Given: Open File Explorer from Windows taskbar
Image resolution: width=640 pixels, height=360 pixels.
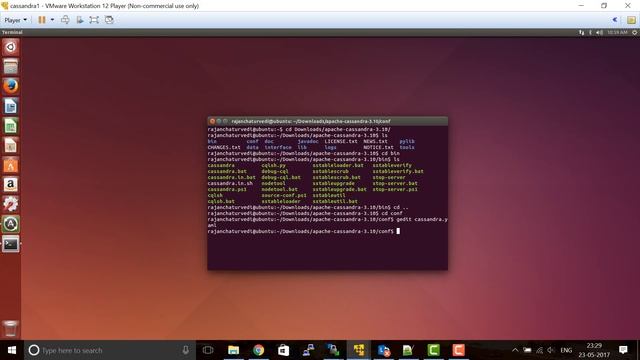Looking at the screenshot, I should [233, 350].
